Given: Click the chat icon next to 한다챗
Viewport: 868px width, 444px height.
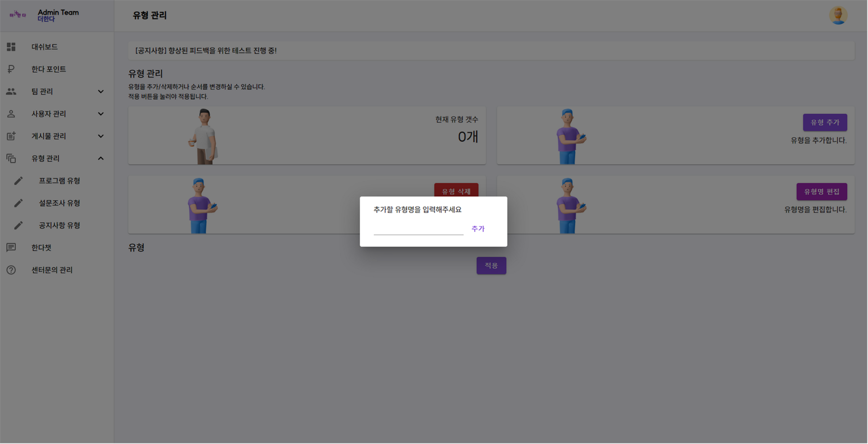Looking at the screenshot, I should pos(11,247).
